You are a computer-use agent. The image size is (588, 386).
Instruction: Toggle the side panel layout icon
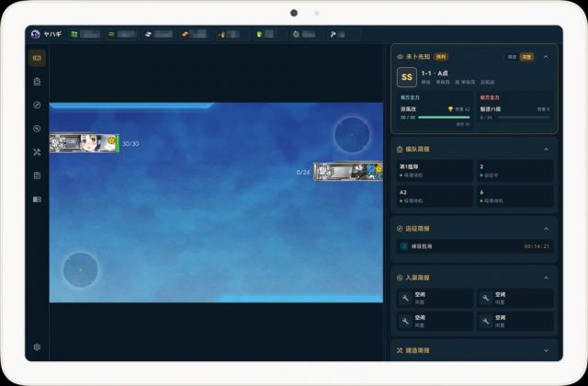(37, 199)
